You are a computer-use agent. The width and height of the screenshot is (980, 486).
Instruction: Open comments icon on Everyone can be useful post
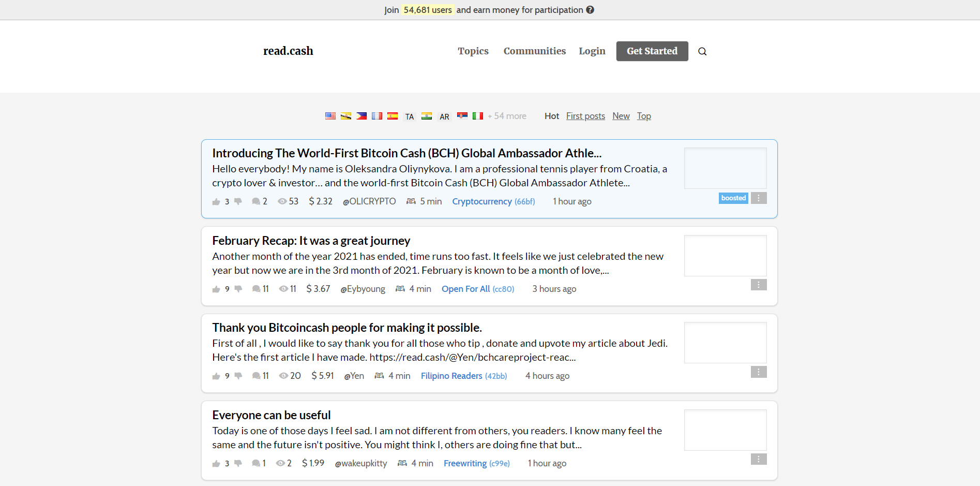pyautogui.click(x=256, y=463)
